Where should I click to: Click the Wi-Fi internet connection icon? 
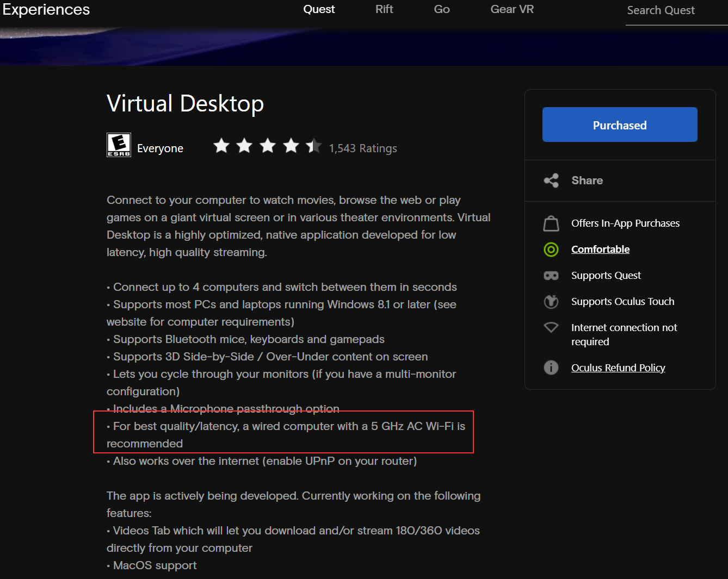click(x=551, y=327)
